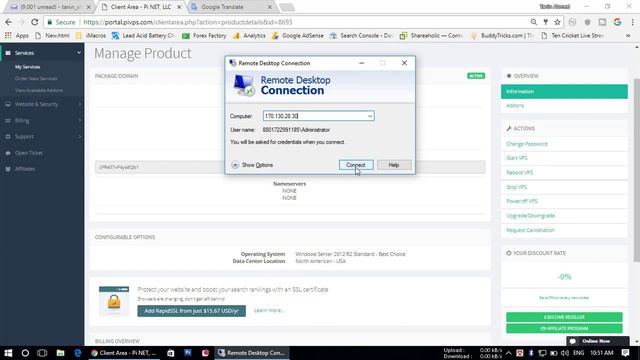Expand Show Options in Remote Desktop dialog
Screen dimensions: 640x360
coord(252,165)
